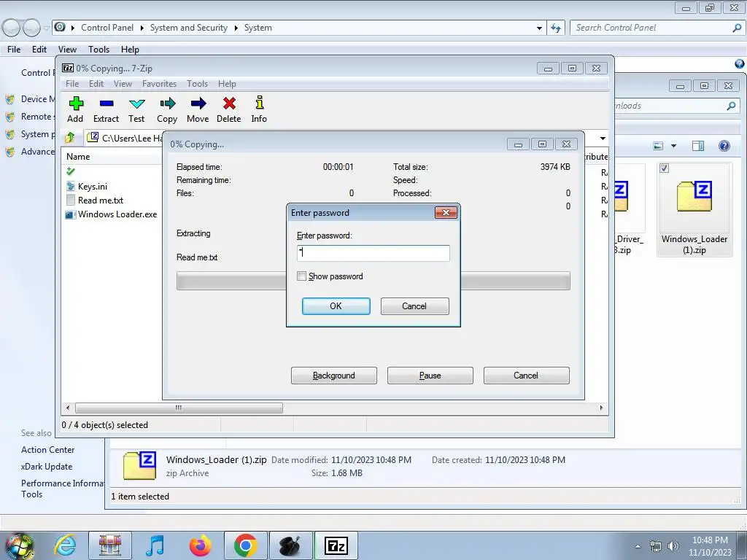
Task: Click the Move toolbar icon
Action: pos(198,109)
